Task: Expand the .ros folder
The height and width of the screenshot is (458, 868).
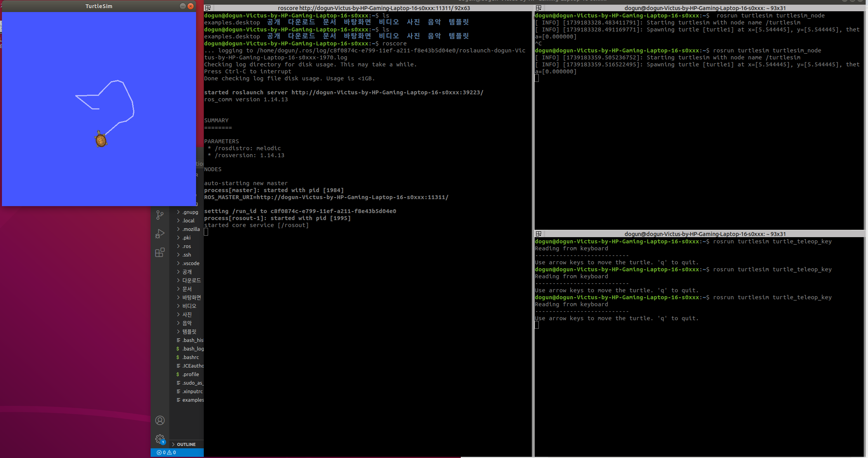Action: pyautogui.click(x=187, y=246)
